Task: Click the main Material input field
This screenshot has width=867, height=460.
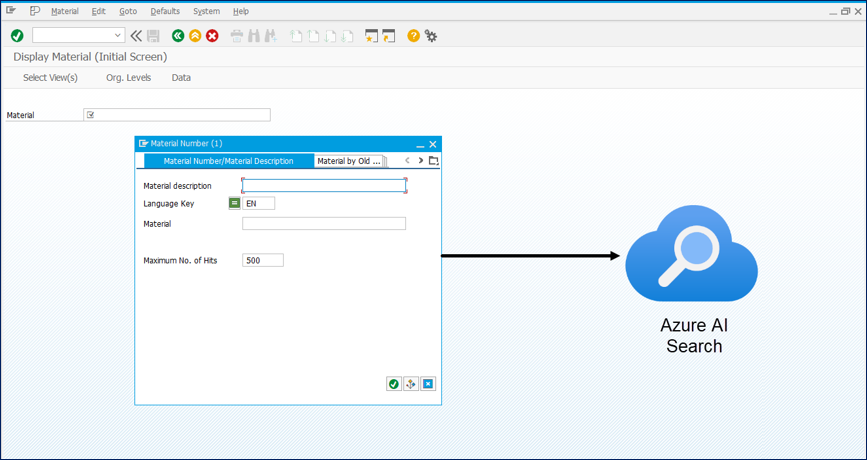Action: 177,115
